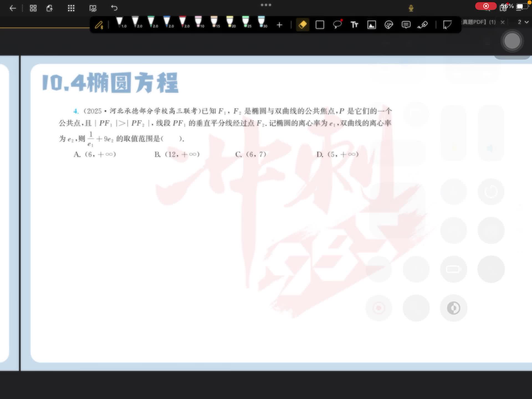The height and width of the screenshot is (399, 532).
Task: Choose the text tool
Action: point(354,25)
